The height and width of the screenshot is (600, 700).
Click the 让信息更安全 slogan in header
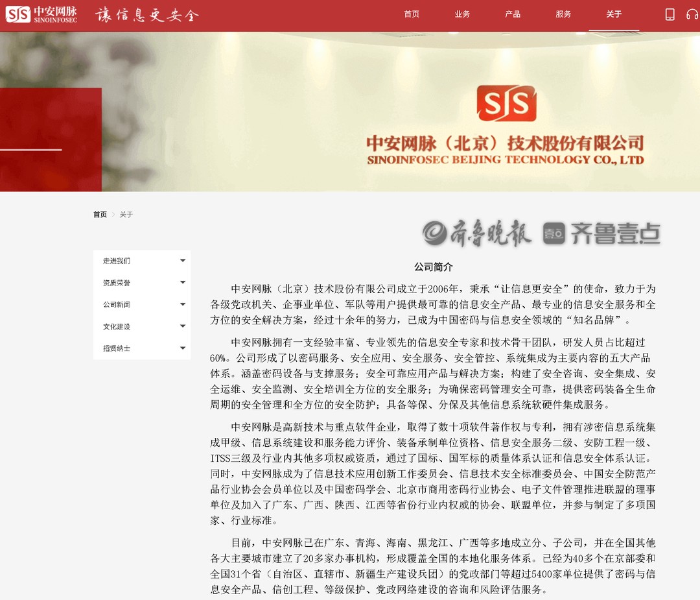[x=146, y=15]
